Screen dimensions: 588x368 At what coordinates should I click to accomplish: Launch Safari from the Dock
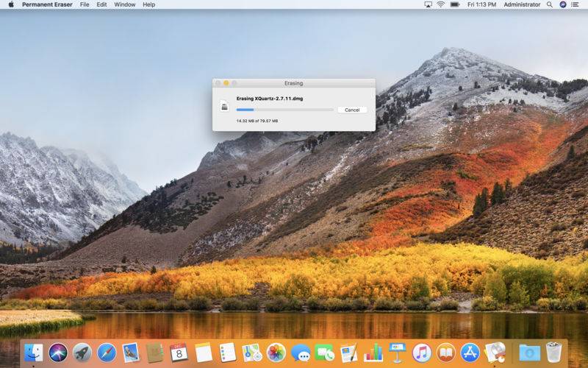tap(107, 353)
